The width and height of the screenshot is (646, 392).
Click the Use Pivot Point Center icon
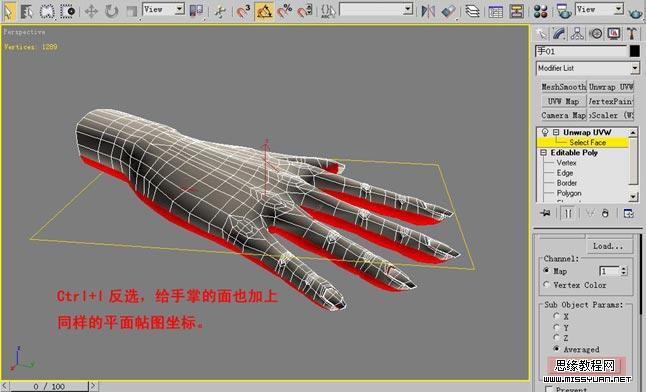pos(197,11)
